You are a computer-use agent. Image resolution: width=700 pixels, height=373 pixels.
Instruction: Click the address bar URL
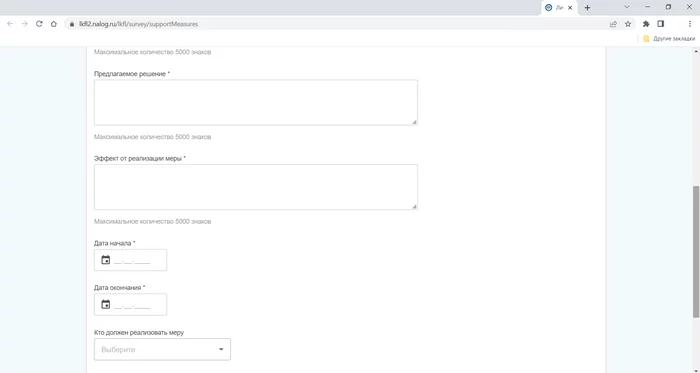point(138,24)
